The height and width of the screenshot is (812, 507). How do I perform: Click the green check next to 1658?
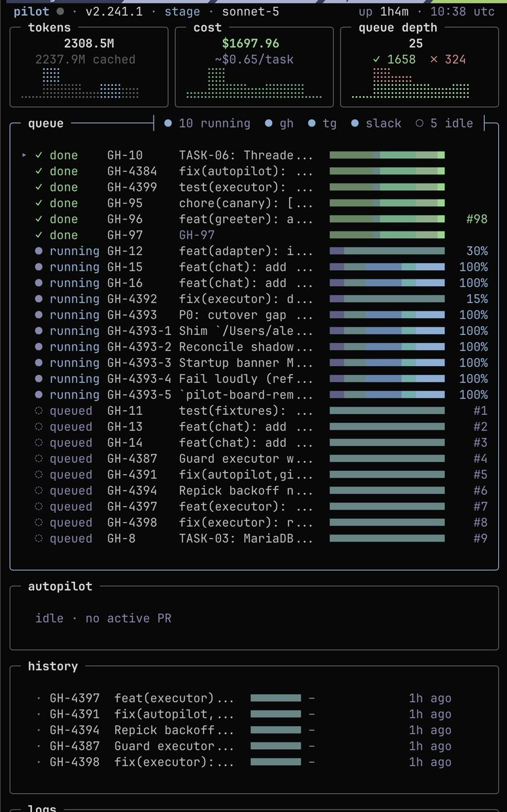click(x=377, y=60)
